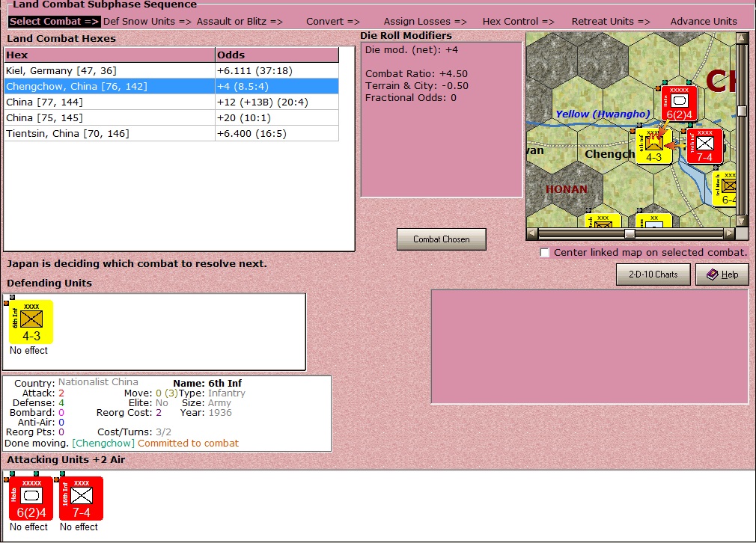
Task: Toggle Center linked map on selected combat
Action: point(545,253)
